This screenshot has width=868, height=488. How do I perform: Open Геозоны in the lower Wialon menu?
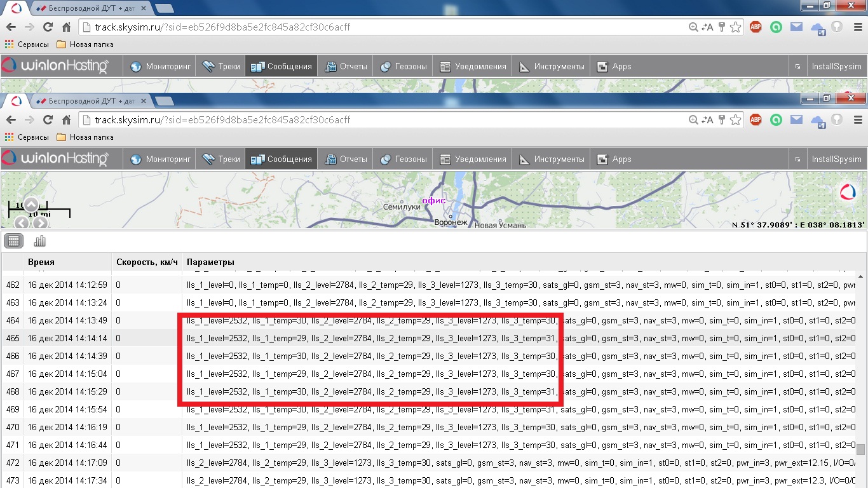point(403,159)
